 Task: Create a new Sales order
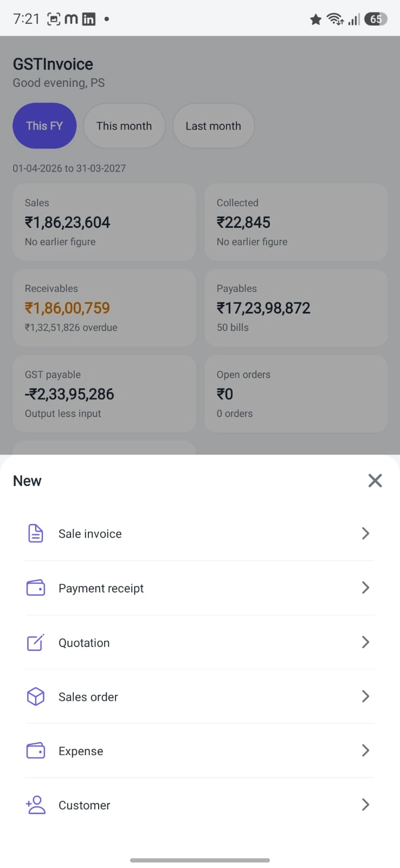pyautogui.click(x=200, y=697)
